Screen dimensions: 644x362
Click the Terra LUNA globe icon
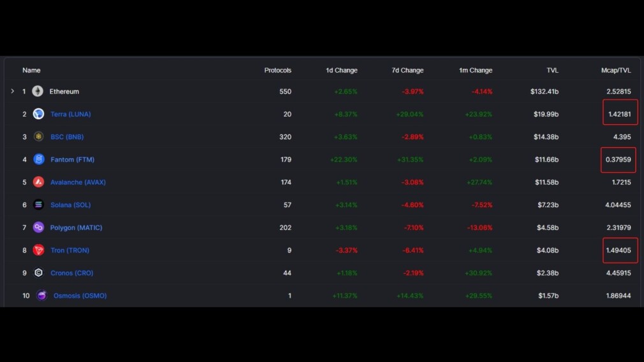coord(39,113)
